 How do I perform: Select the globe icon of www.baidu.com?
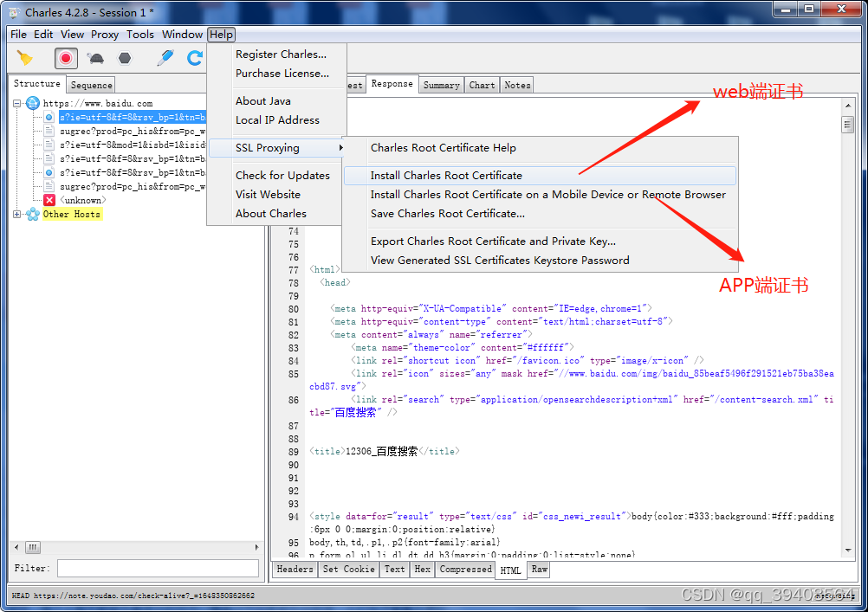(x=33, y=103)
